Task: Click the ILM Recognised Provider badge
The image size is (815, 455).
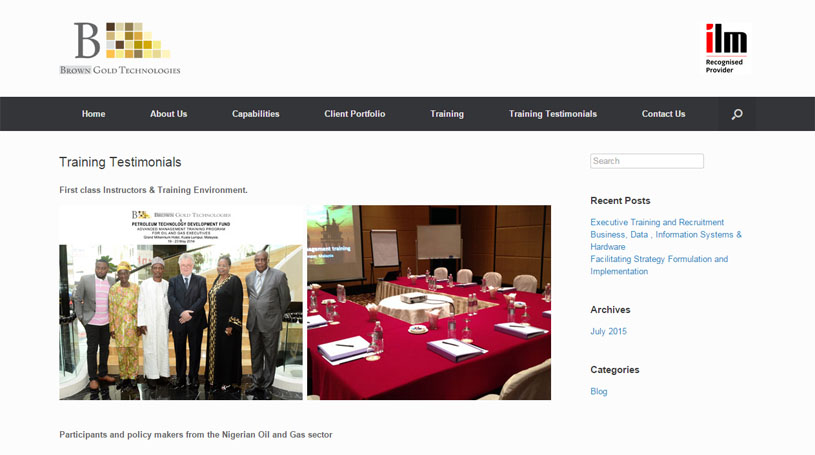Action: click(x=725, y=48)
